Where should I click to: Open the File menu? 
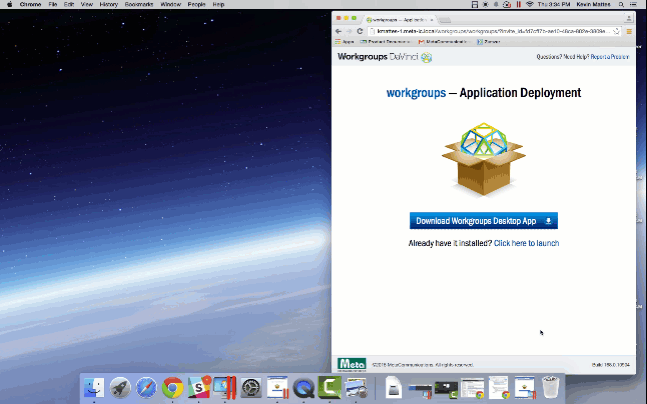pyautogui.click(x=52, y=4)
